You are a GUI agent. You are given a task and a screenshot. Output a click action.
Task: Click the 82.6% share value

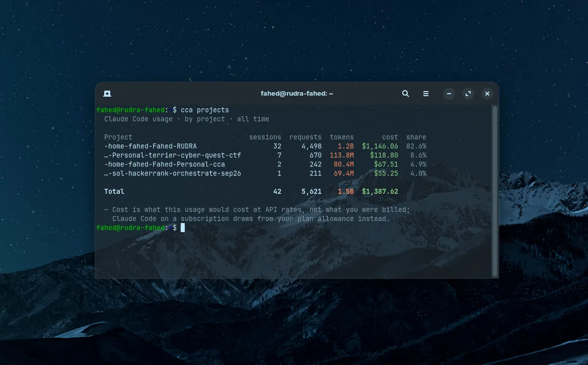point(416,146)
